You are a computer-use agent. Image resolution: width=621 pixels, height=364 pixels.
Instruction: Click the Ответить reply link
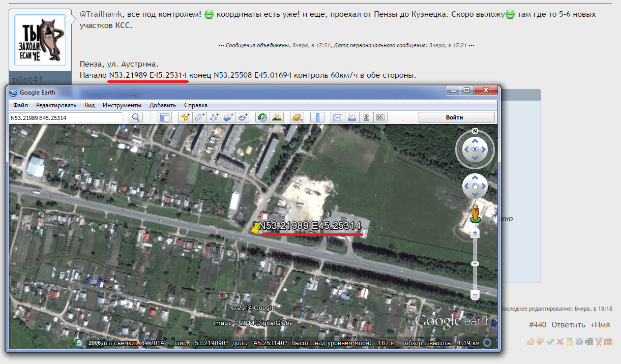(x=569, y=325)
